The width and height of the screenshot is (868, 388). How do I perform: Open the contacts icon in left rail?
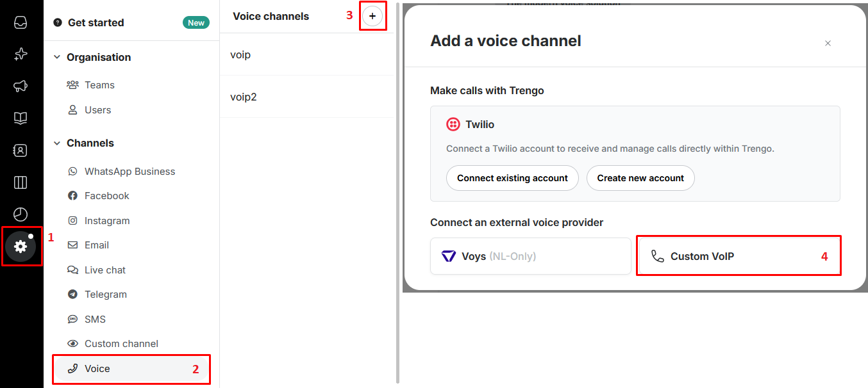(21, 150)
